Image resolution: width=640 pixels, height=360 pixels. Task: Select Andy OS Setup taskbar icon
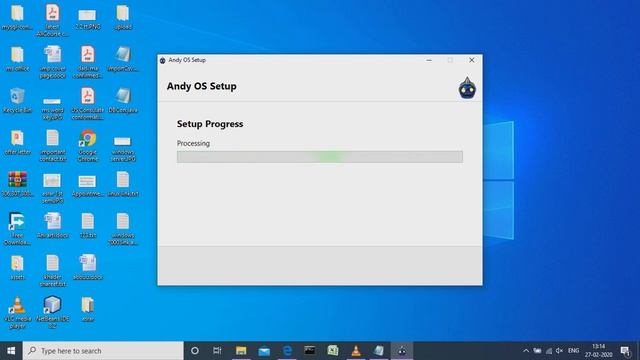[402, 351]
